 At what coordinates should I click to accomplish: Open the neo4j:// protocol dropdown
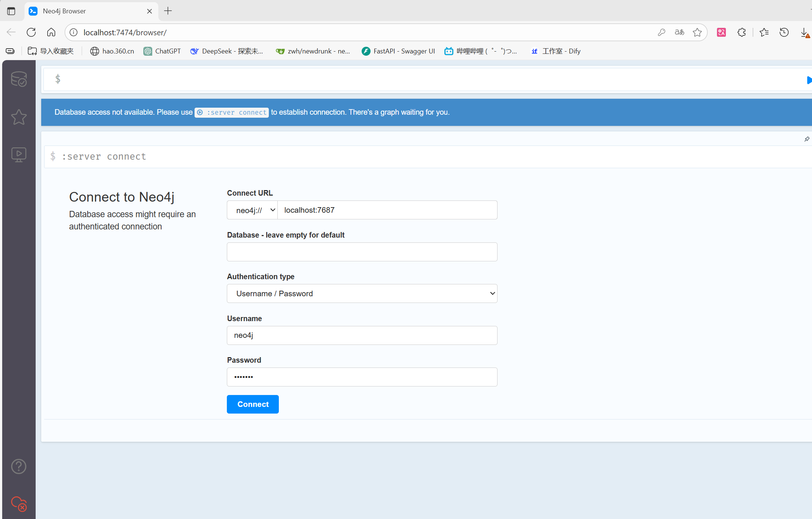[252, 210]
